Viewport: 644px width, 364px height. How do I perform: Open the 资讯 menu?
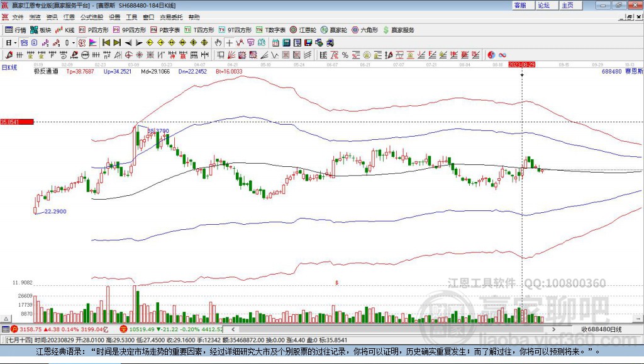[x=52, y=17]
